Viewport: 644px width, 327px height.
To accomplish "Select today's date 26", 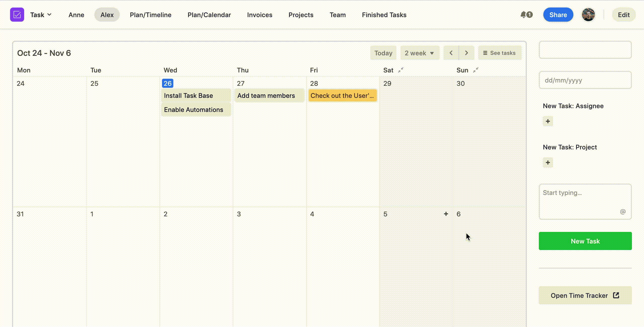I will 168,83.
